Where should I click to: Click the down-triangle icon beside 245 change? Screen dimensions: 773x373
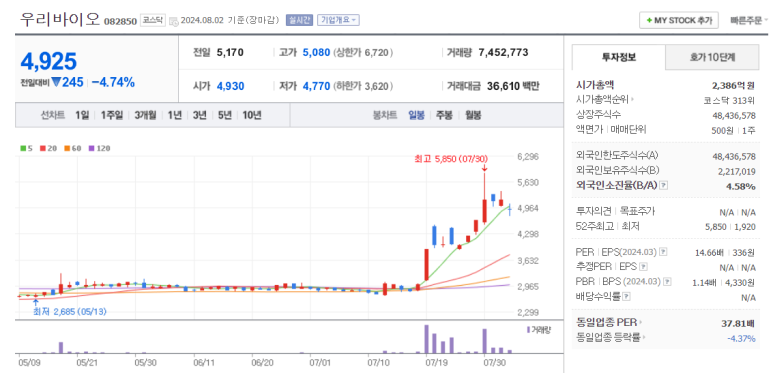pos(56,82)
